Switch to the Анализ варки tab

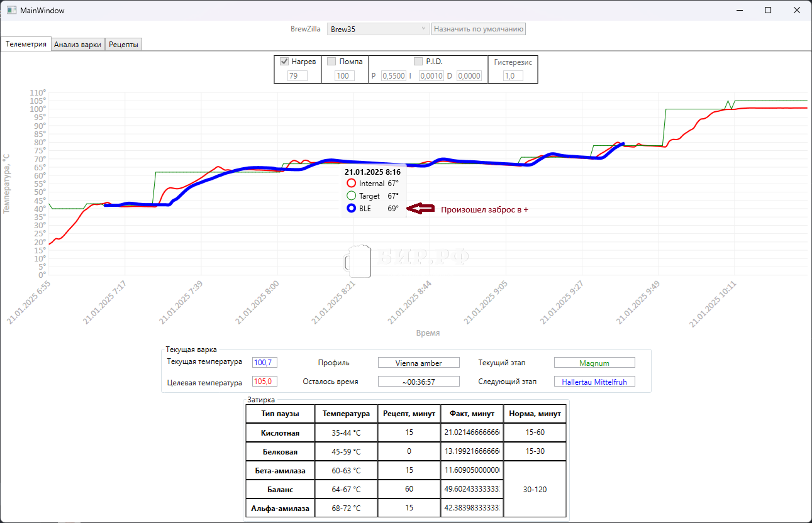coord(77,45)
